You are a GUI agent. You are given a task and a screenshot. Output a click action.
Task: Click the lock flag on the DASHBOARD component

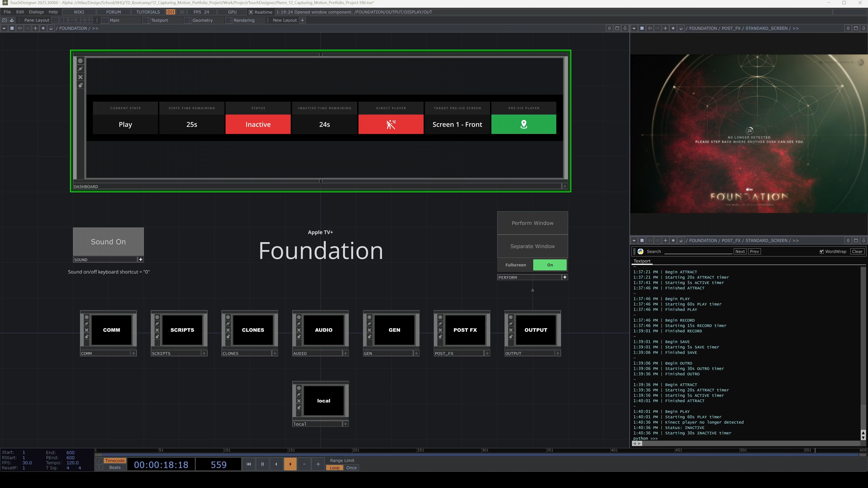80,85
